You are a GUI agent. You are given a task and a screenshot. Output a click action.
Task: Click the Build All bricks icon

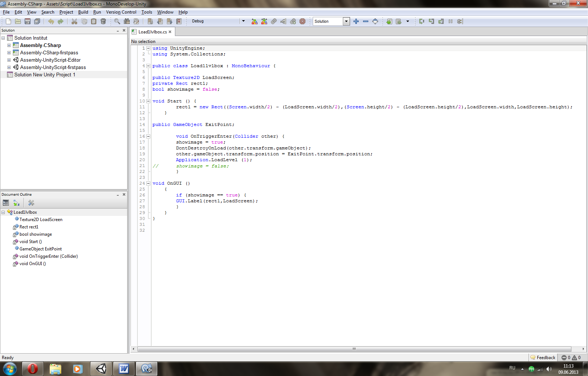254,21
